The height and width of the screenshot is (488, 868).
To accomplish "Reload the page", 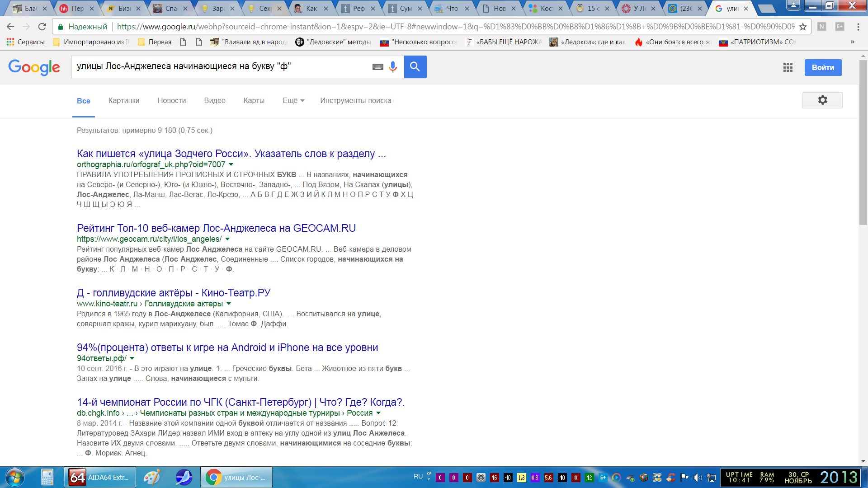I will pos(42,27).
